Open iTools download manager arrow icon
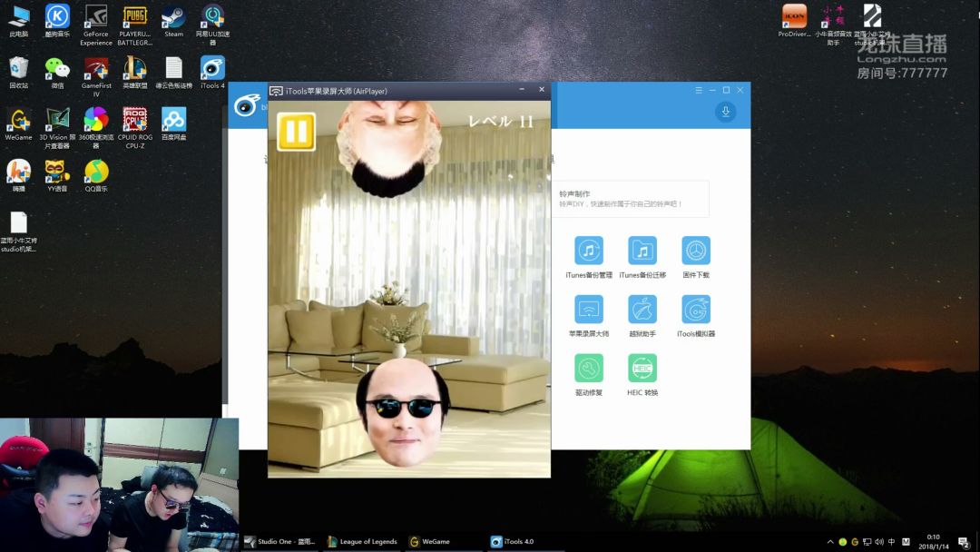Image resolution: width=980 pixels, height=552 pixels. 724,112
